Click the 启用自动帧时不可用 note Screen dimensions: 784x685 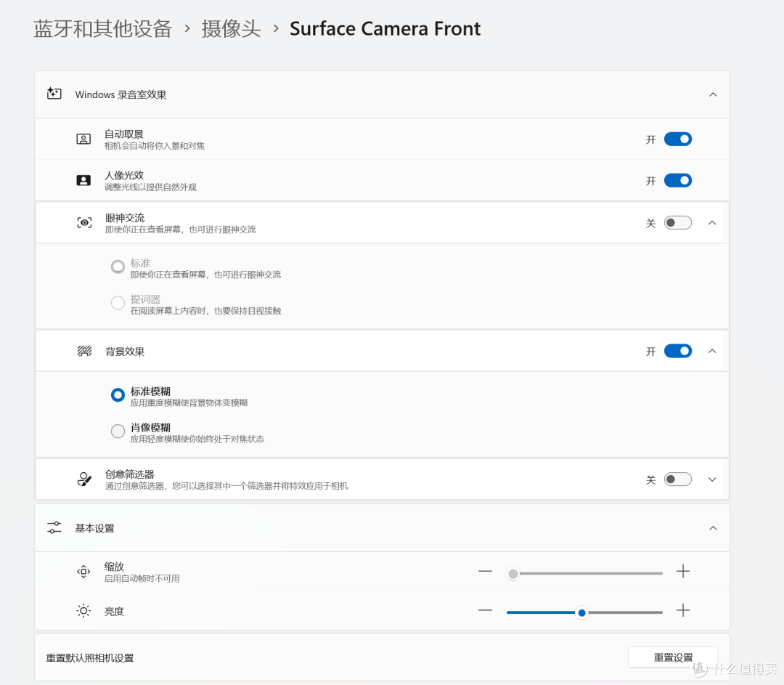click(x=142, y=578)
